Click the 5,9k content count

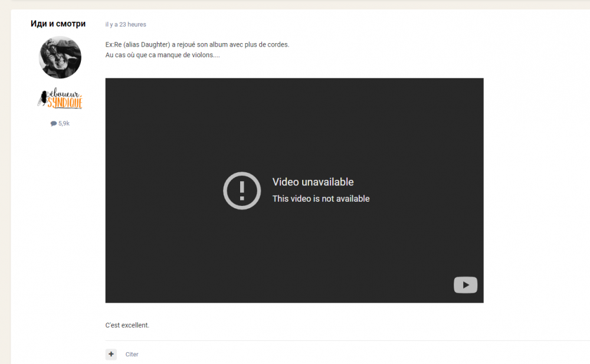(x=63, y=123)
